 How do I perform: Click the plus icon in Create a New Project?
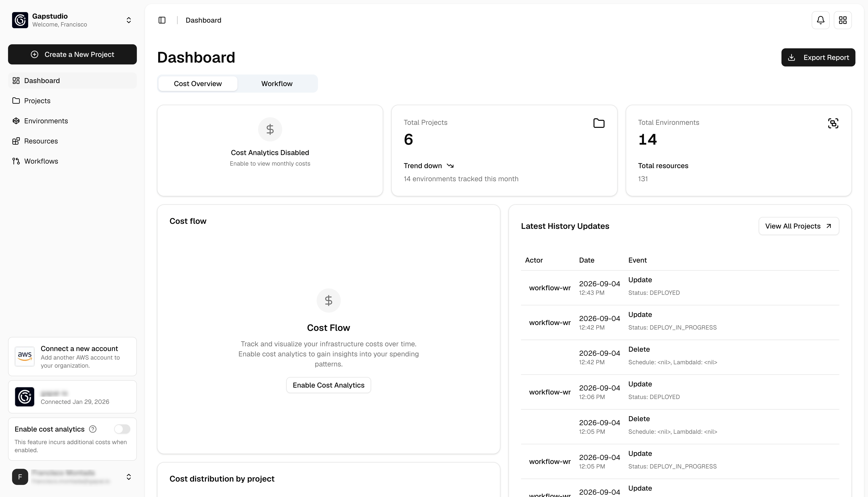coord(34,54)
